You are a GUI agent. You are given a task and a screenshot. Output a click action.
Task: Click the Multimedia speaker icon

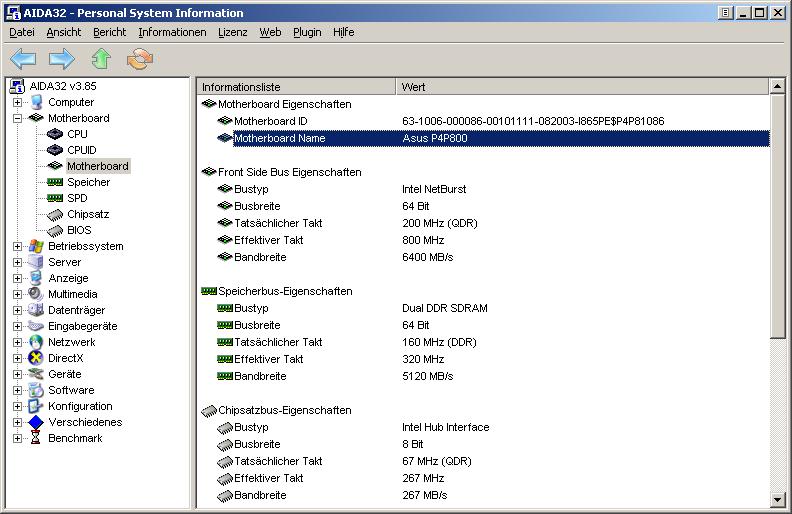click(36, 294)
